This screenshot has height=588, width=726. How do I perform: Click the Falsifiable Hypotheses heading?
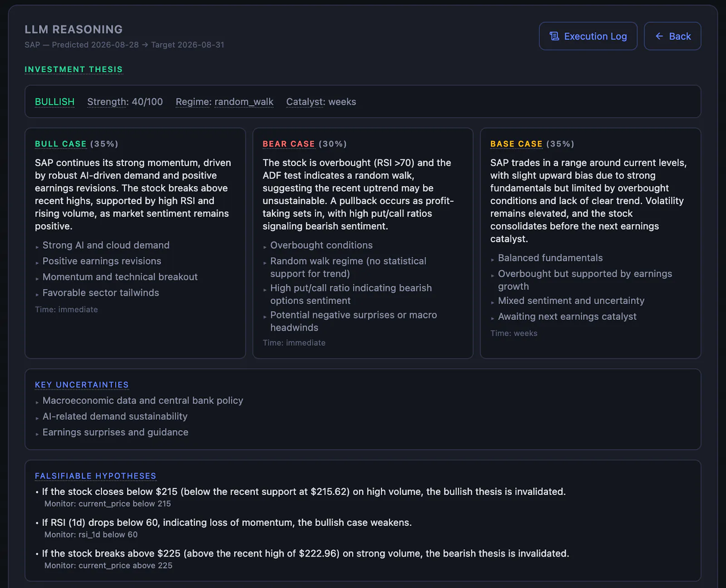(x=95, y=476)
